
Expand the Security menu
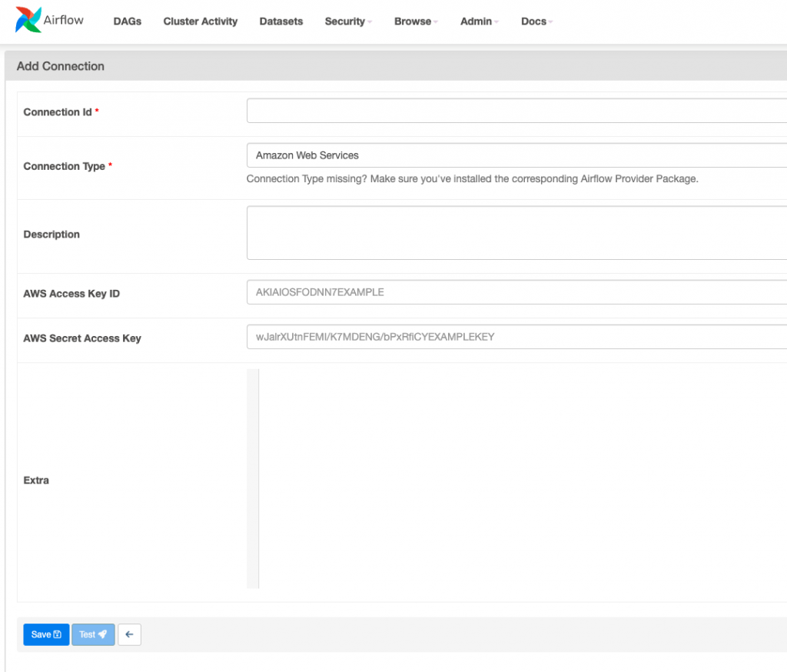point(348,21)
